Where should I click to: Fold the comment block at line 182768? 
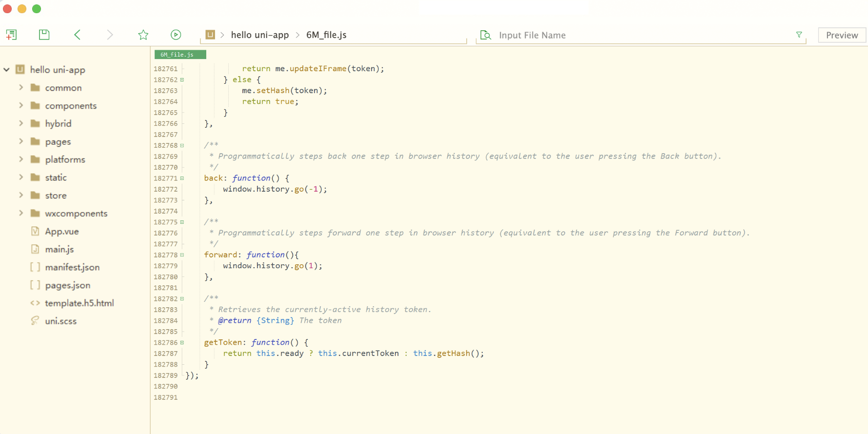tap(182, 145)
